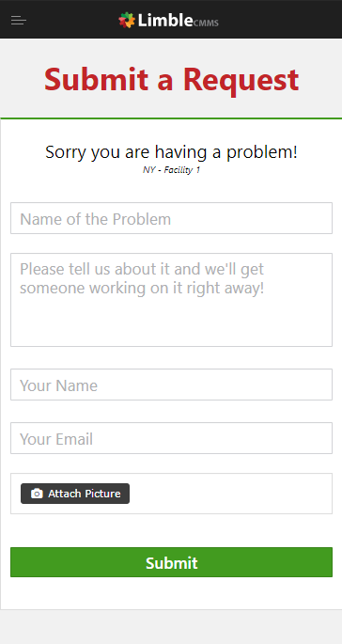The width and height of the screenshot is (342, 644).
Task: Click white gap between attachment box and Submit
Action: 171,530
